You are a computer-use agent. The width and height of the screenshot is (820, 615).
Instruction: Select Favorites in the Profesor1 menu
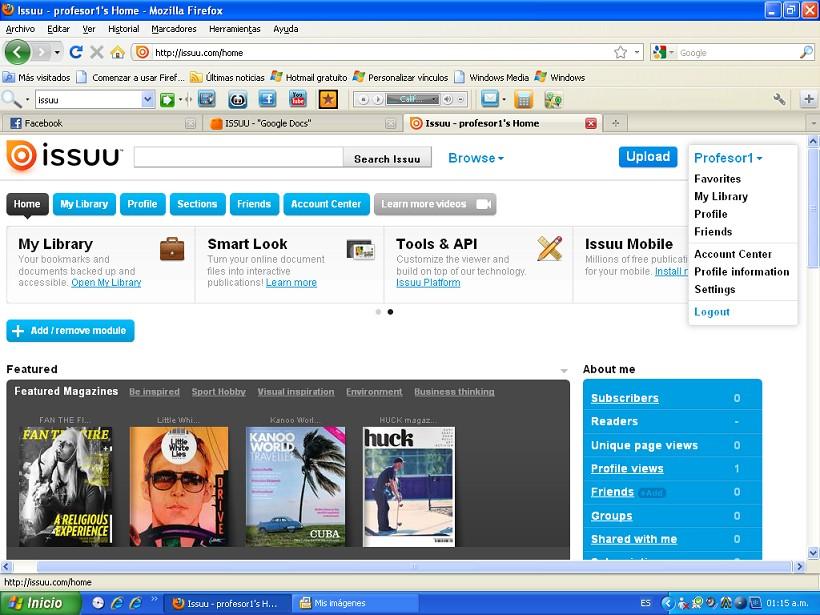coord(717,179)
